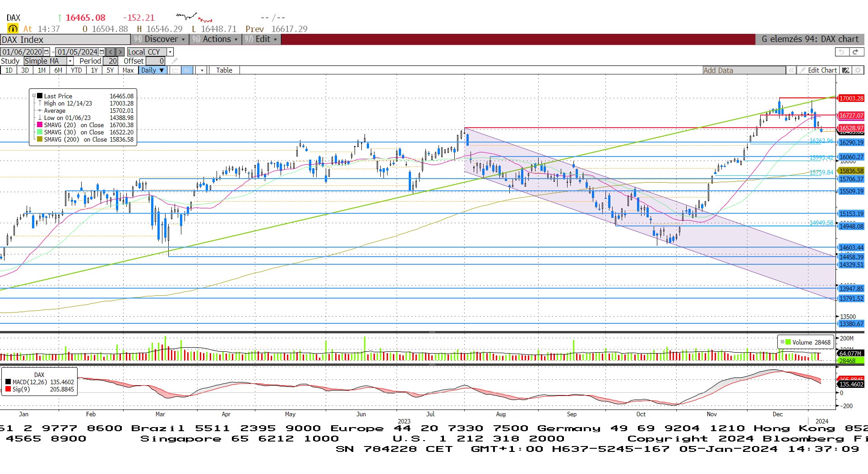Click the last price value 16465.08

(x=85, y=18)
